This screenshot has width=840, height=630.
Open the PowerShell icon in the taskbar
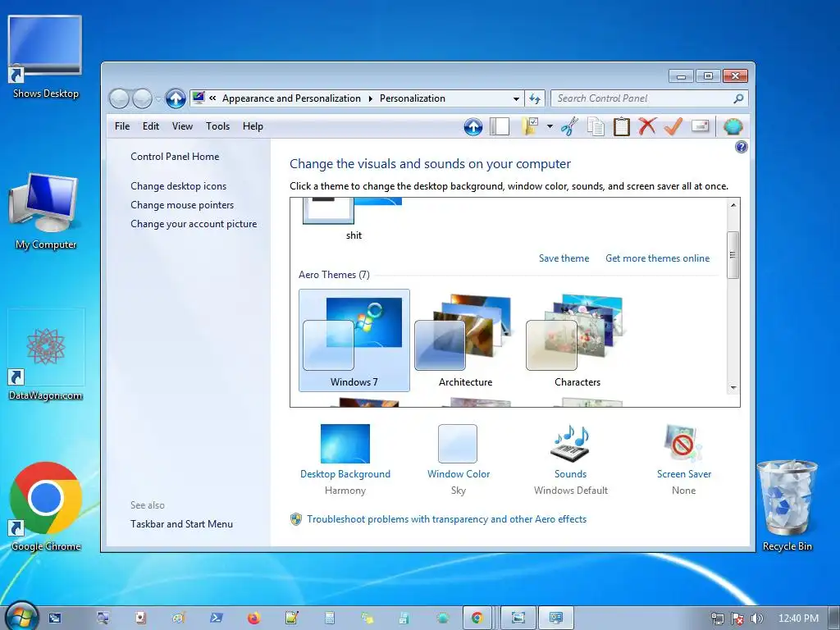coord(216,618)
